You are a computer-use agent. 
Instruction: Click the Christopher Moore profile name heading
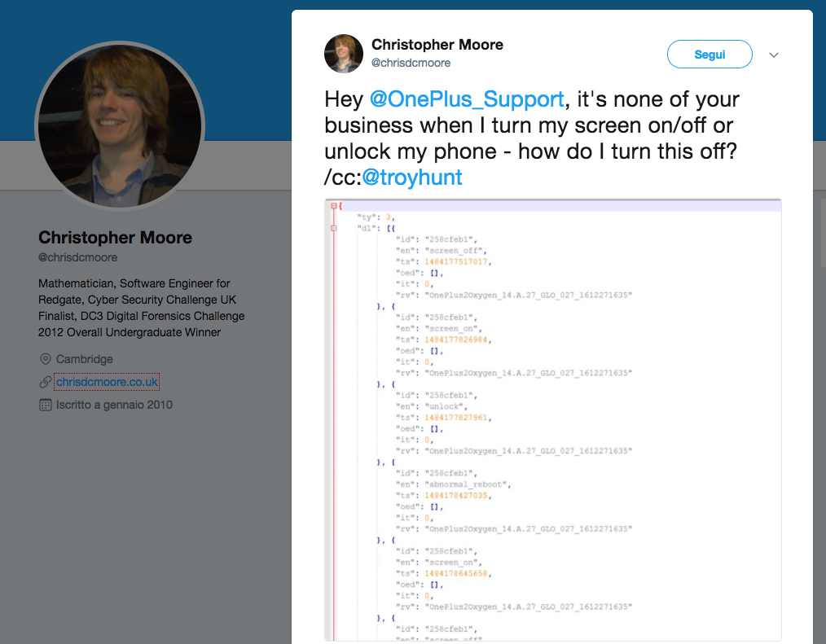[x=116, y=238]
